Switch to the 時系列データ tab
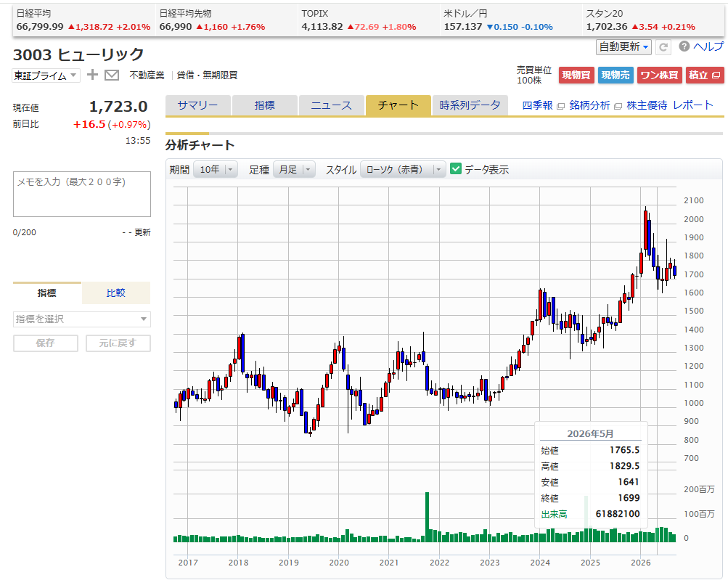The width and height of the screenshot is (728, 588). point(470,105)
